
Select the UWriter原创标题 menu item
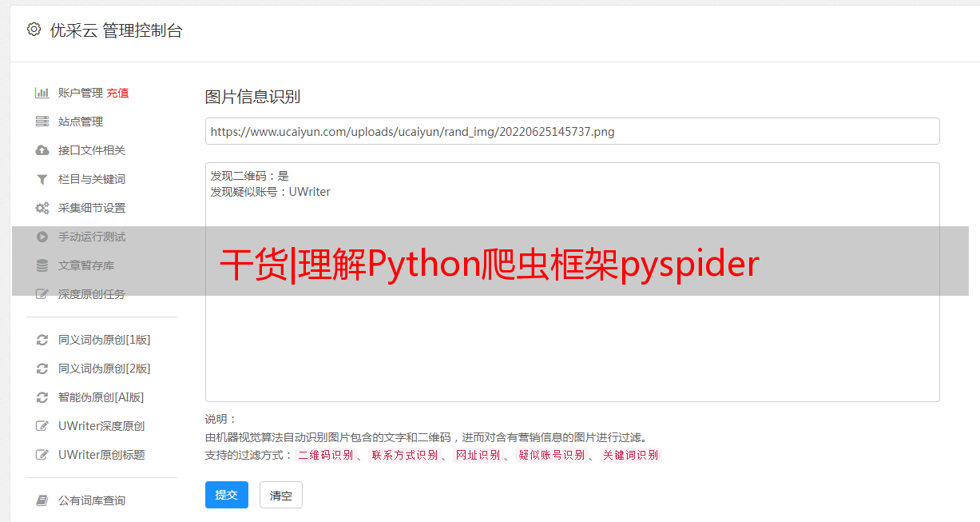point(101,455)
